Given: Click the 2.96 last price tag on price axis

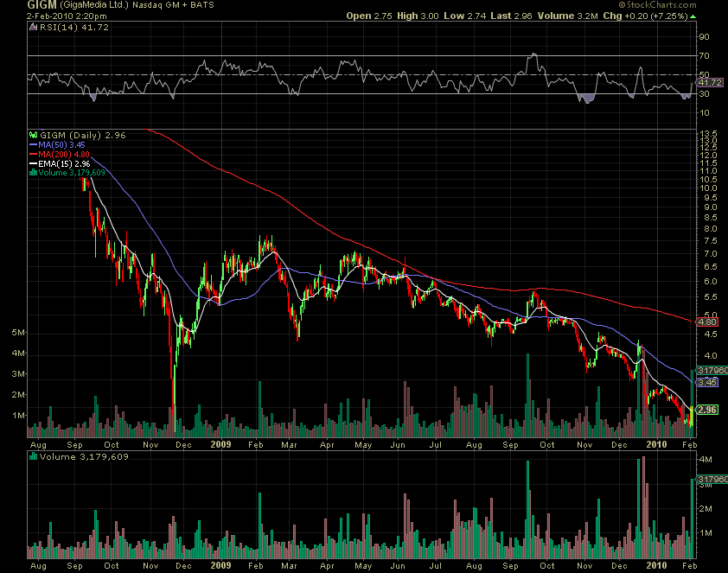Looking at the screenshot, I should click(x=707, y=410).
